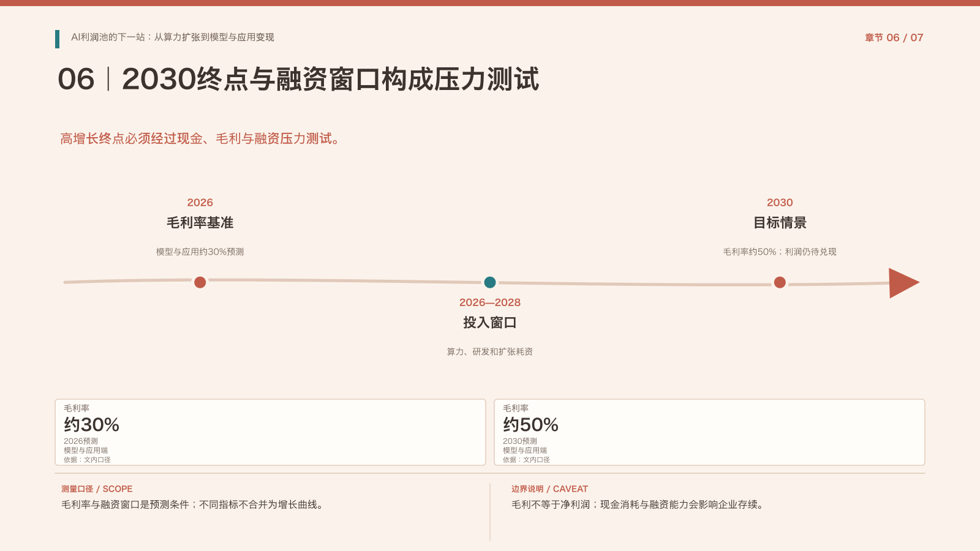Viewport: 980px width, 551px height.
Task: Click the '边界说明 / CAVEAT' heading
Action: [x=549, y=489]
